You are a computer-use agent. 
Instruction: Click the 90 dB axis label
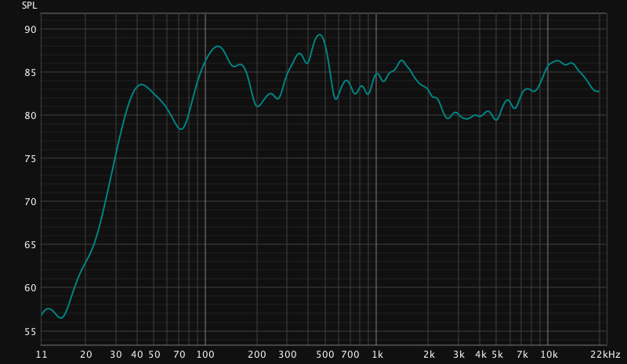click(31, 30)
